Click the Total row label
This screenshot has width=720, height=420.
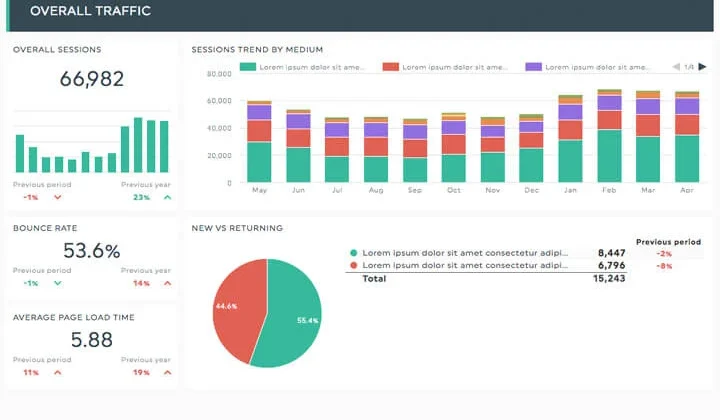point(374,279)
